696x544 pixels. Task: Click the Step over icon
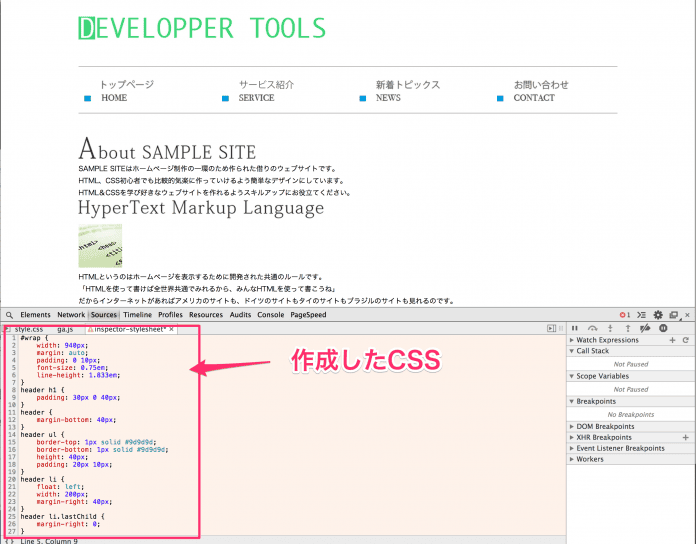593,328
